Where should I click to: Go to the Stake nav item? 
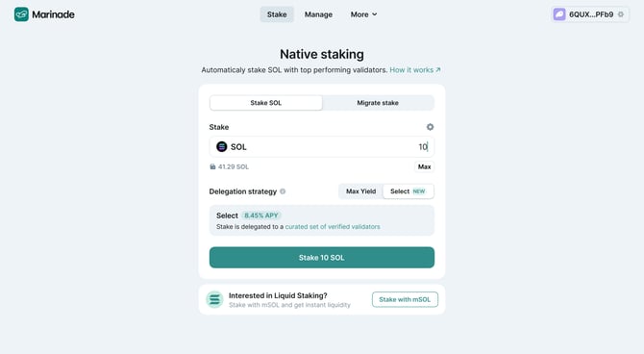[277, 14]
